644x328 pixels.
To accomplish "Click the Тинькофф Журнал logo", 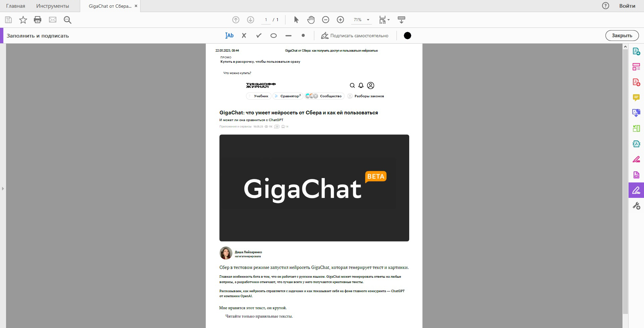I will click(x=261, y=85).
